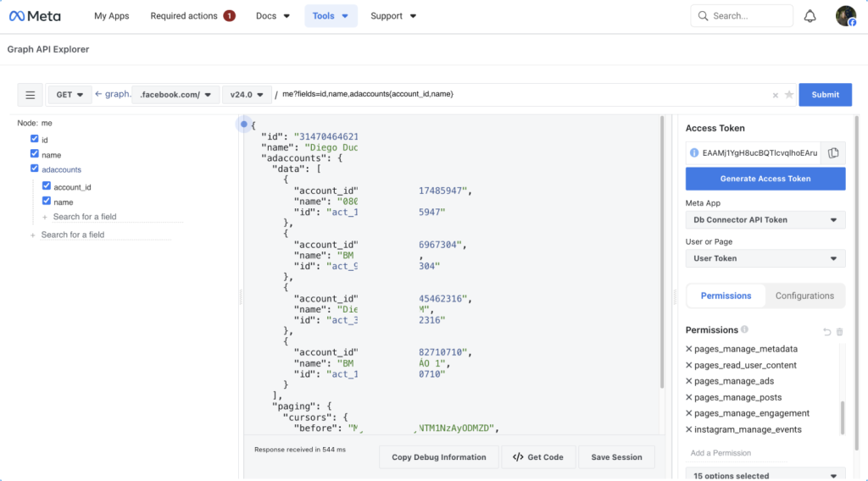
Task: Switch to the Configurations tab
Action: (x=804, y=296)
